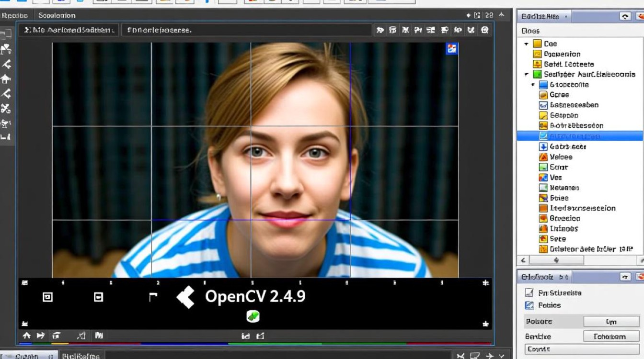This screenshot has height=359, width=644.
Task: Open the picture overlay icon on the image corner
Action: tap(451, 49)
